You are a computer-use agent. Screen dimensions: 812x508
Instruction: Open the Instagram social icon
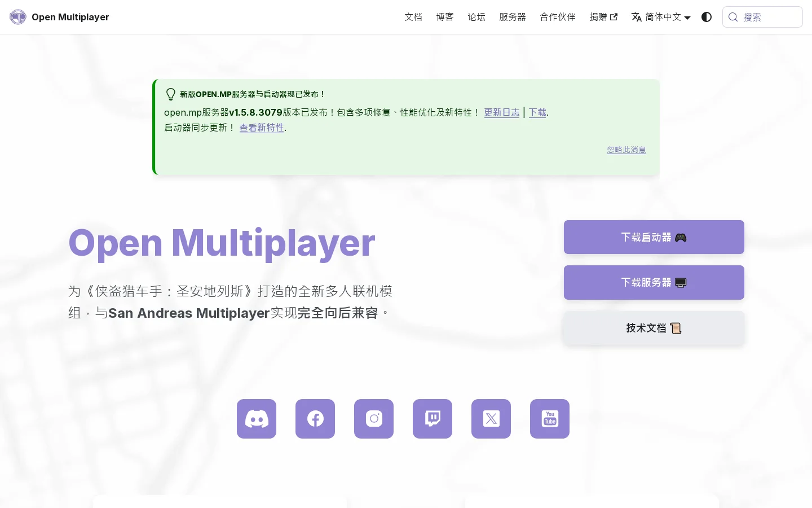[x=374, y=419]
